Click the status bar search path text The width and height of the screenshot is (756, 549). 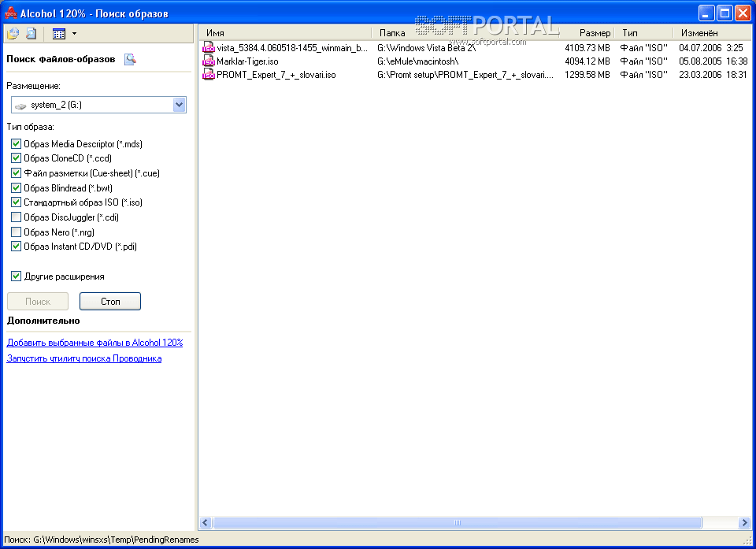[102, 540]
